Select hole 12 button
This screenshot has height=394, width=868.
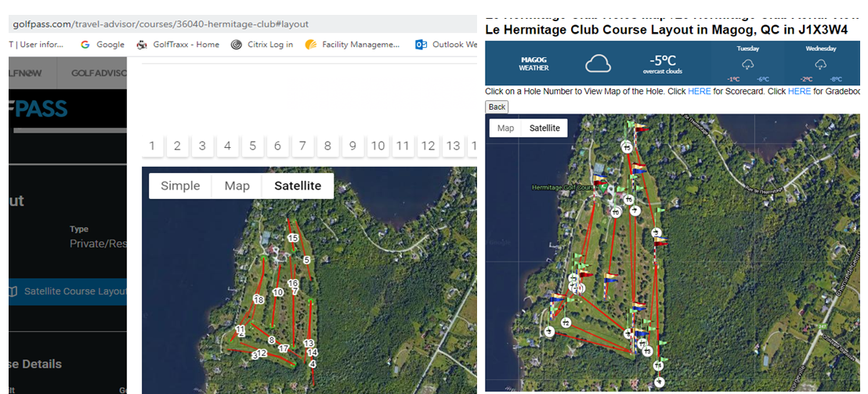point(428,146)
